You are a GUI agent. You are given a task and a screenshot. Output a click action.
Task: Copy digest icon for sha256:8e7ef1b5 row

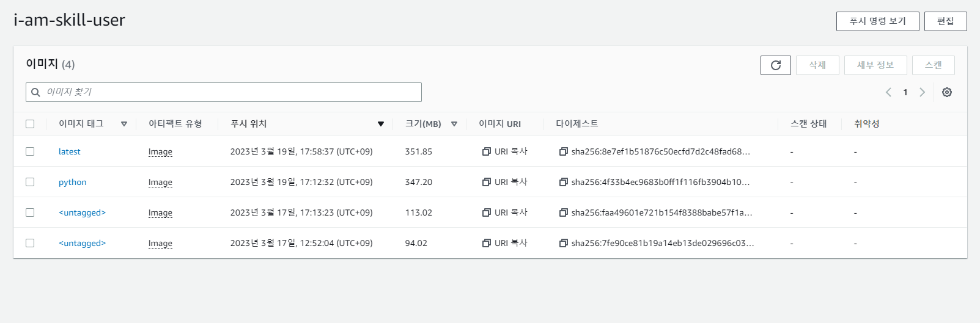564,151
